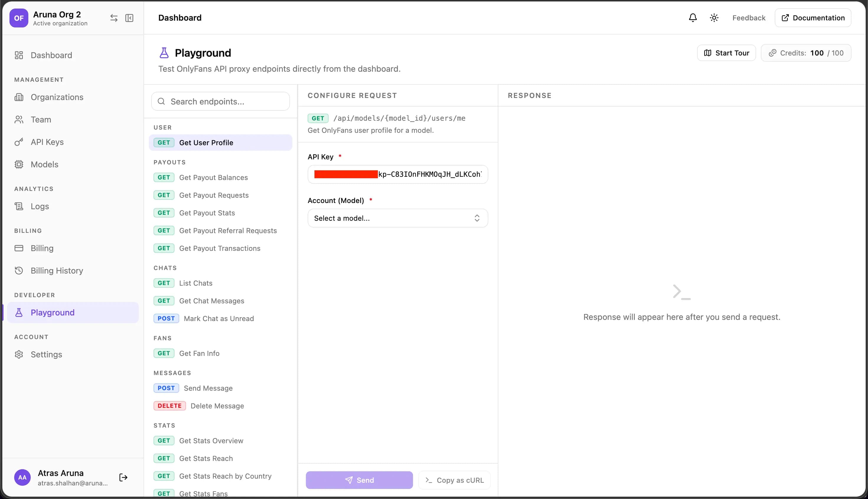Select the Get Chat Messages endpoint
868x499 pixels.
221,301
